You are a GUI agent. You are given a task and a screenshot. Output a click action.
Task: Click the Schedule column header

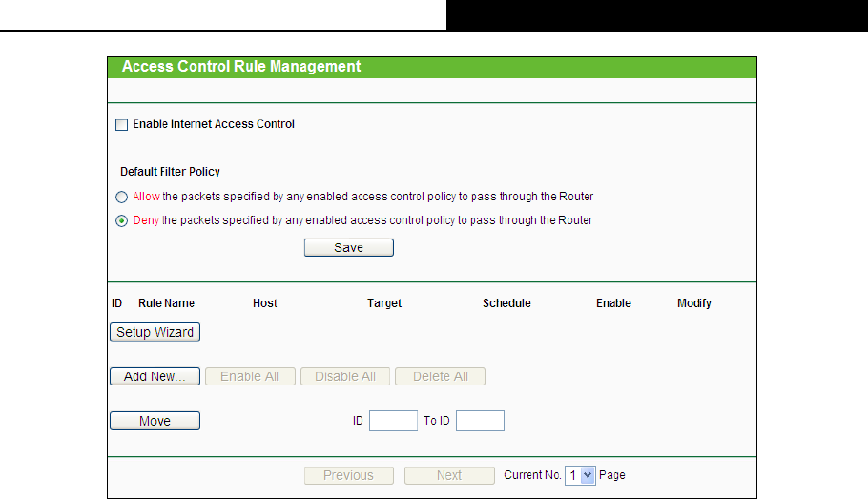pos(506,303)
